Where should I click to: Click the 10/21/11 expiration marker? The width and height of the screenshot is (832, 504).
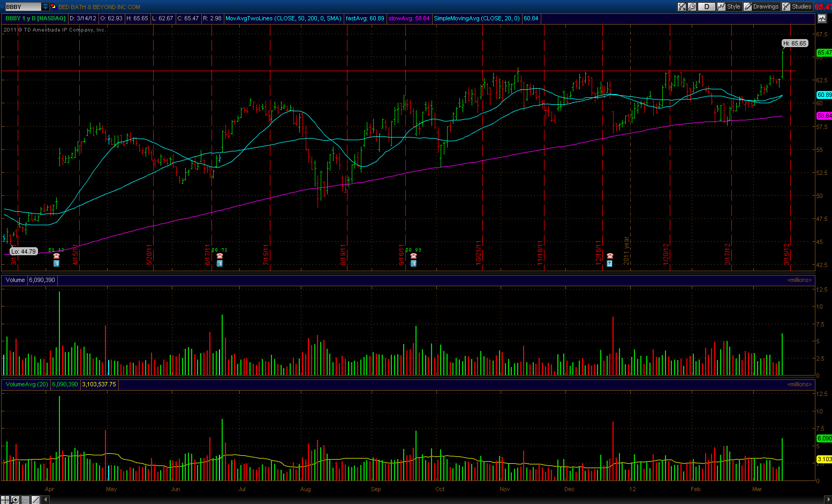[479, 254]
